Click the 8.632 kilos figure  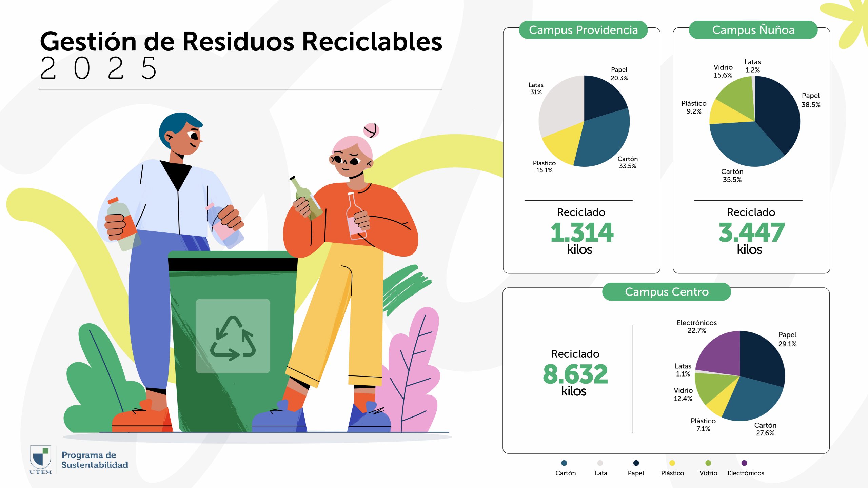(x=575, y=374)
